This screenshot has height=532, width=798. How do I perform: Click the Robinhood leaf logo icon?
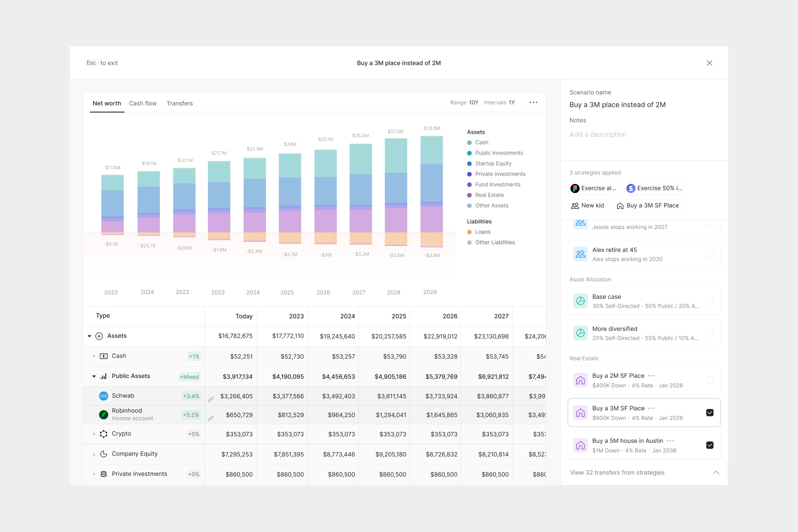pyautogui.click(x=103, y=415)
